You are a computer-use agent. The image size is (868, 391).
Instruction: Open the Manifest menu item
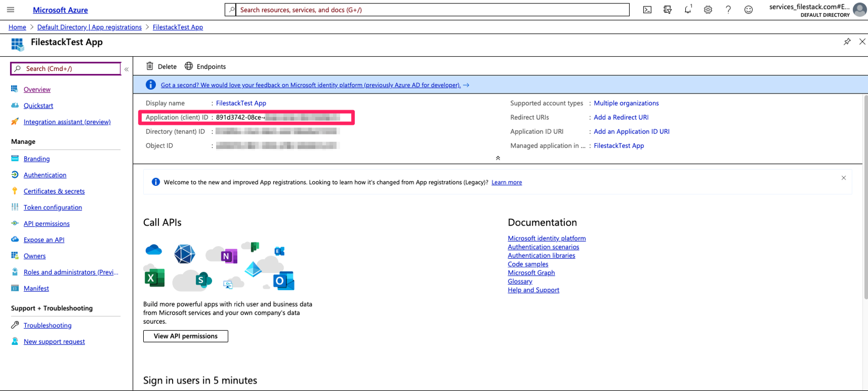(36, 288)
